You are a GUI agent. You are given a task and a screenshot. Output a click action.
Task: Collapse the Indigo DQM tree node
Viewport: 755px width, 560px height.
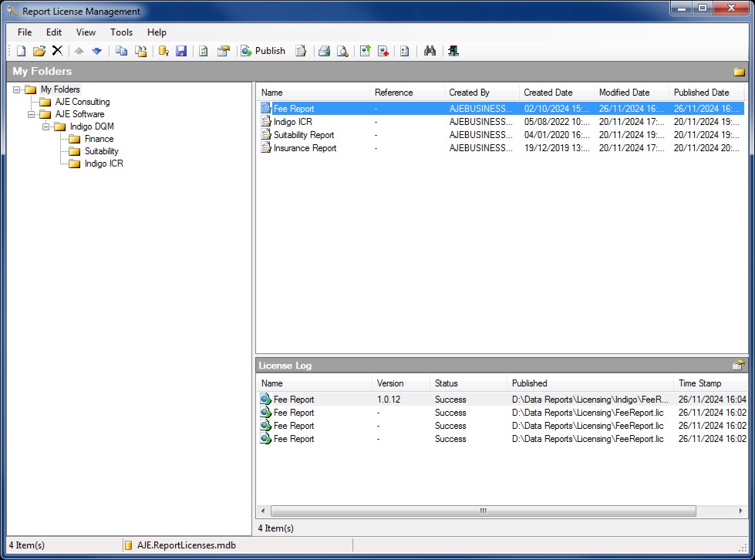(46, 127)
